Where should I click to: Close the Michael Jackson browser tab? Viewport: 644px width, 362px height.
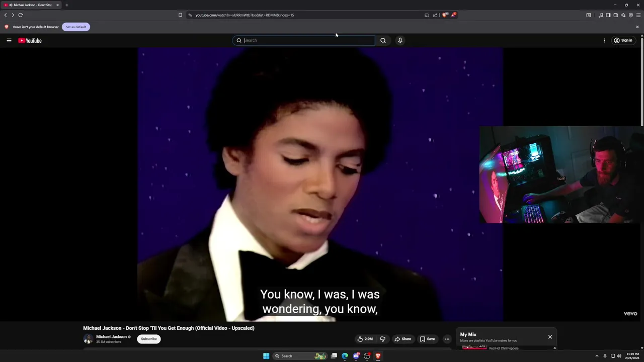(57, 5)
